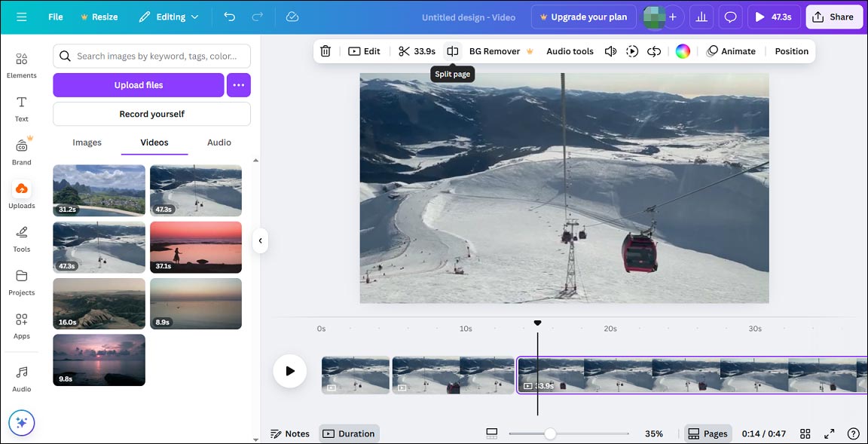Screen dimensions: 868x444
Task: Open the comments icon
Action: coord(731,17)
